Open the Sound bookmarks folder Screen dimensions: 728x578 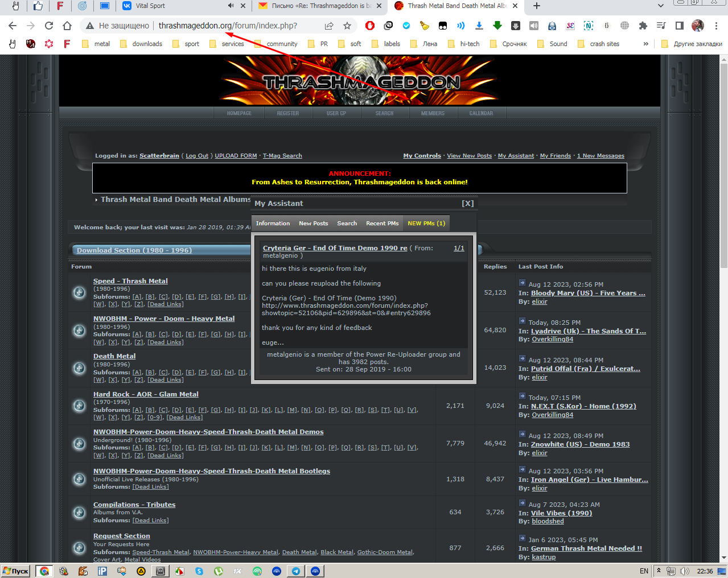[552, 44]
